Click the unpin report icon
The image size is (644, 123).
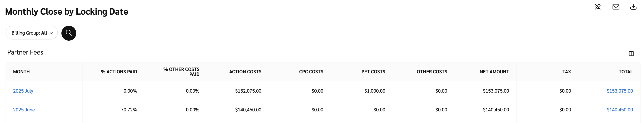(x=597, y=7)
